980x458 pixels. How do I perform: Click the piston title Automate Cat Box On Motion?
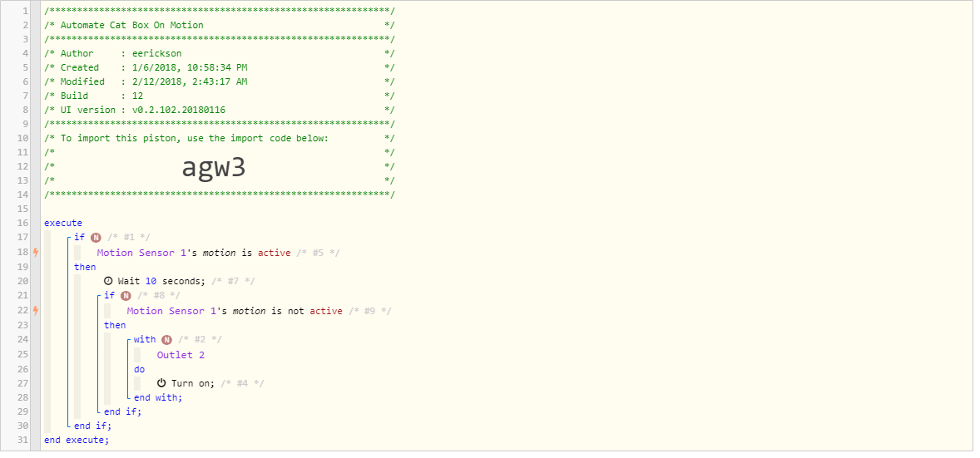coord(132,25)
